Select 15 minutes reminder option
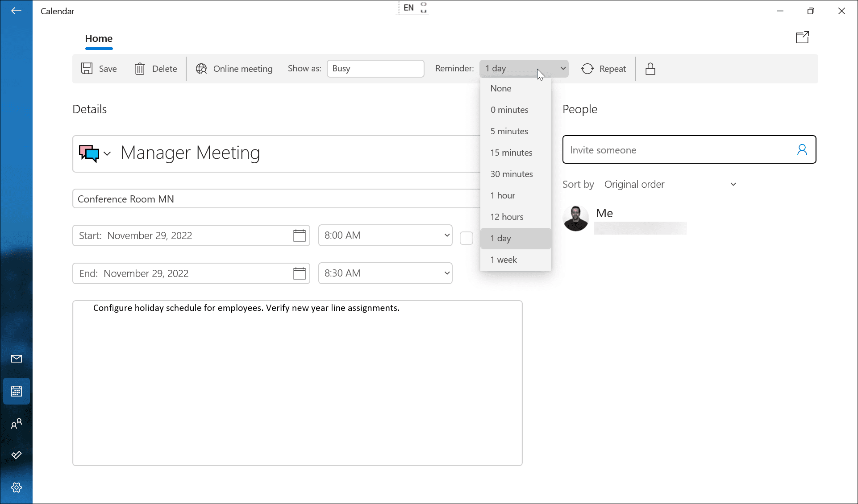 click(x=511, y=153)
